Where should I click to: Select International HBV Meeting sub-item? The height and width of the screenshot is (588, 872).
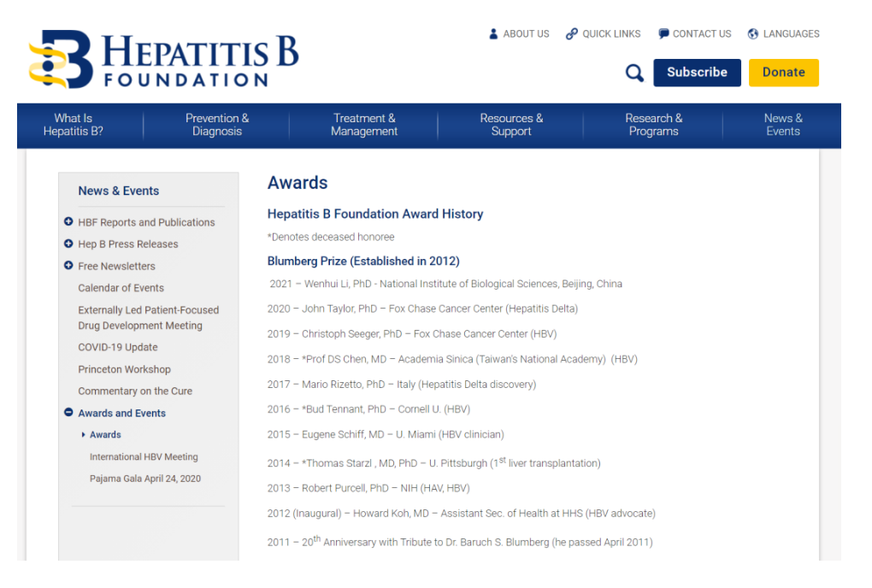[144, 457]
